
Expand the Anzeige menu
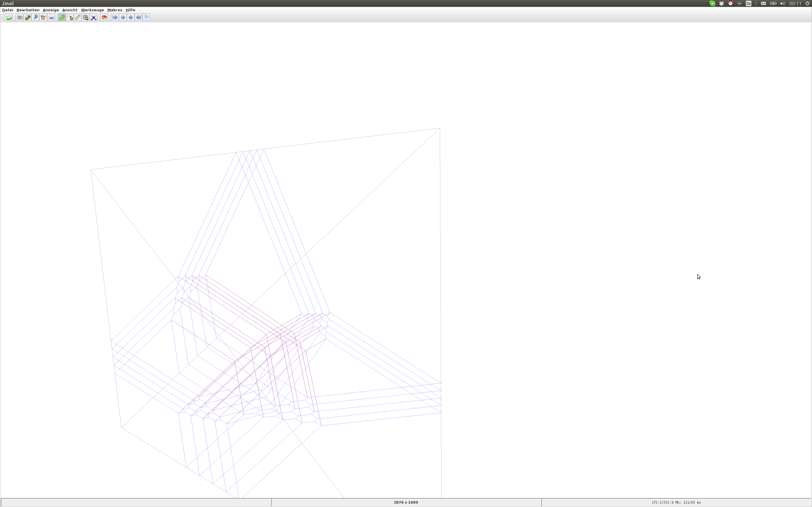tap(51, 10)
